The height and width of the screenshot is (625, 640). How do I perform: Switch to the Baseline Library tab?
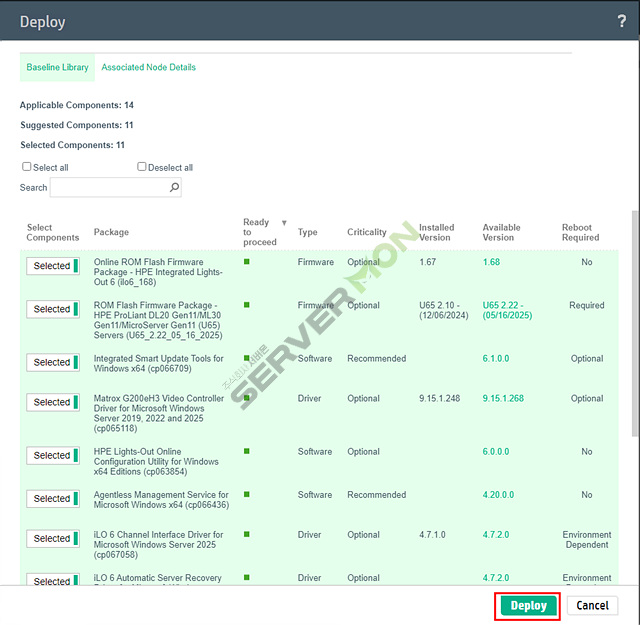(x=57, y=67)
